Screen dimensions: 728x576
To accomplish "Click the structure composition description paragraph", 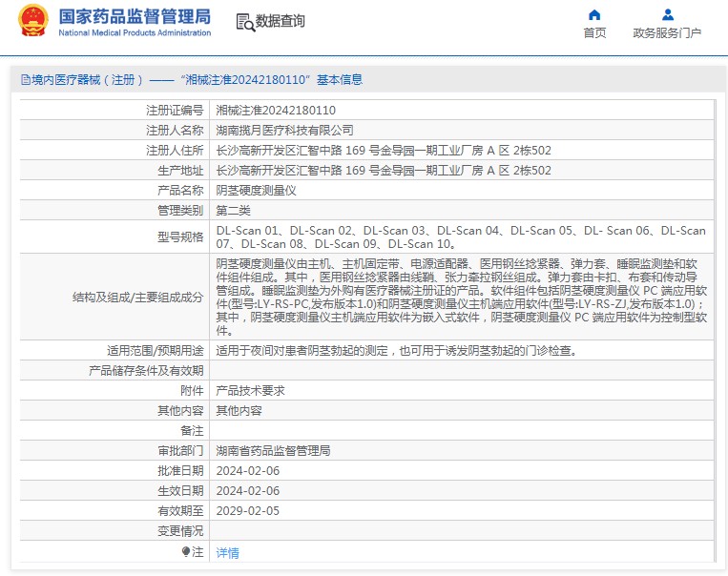I will pos(462,297).
